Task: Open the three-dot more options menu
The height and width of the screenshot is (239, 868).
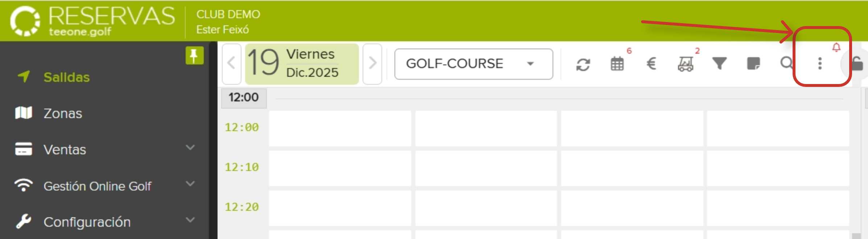Action: tap(820, 64)
